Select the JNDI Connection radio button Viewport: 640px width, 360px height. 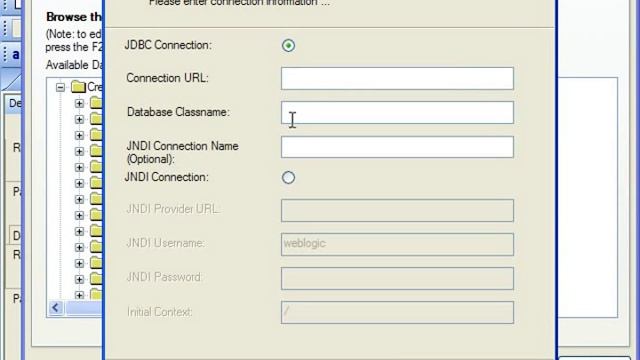288,178
